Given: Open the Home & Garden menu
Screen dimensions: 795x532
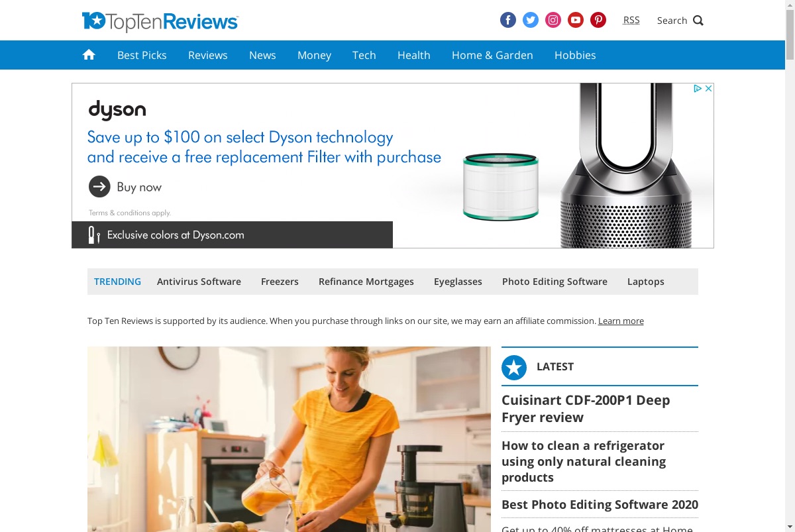Looking at the screenshot, I should pyautogui.click(x=492, y=55).
